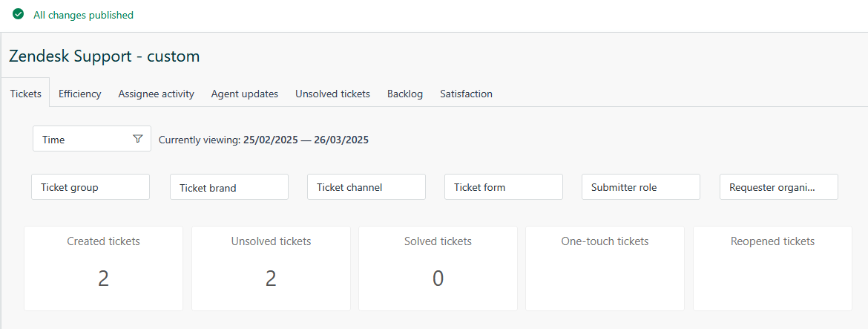Open the Requester organization filter

click(779, 187)
